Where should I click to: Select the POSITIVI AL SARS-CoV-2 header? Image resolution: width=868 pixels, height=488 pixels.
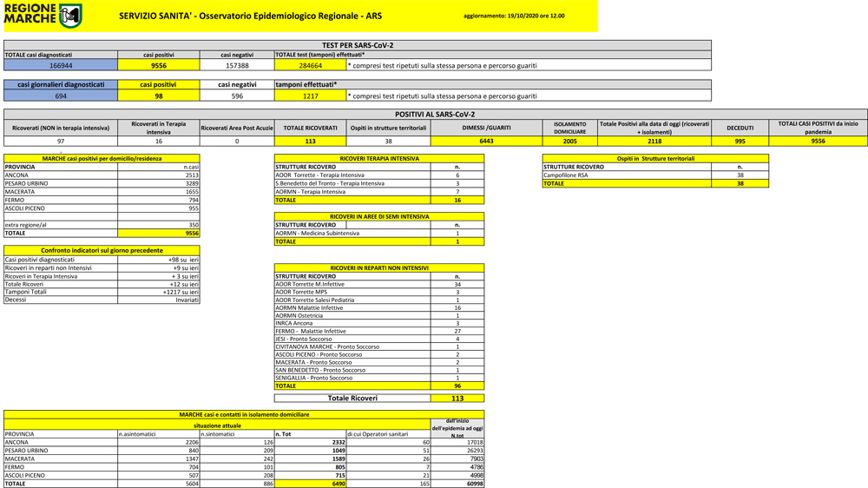(x=435, y=114)
